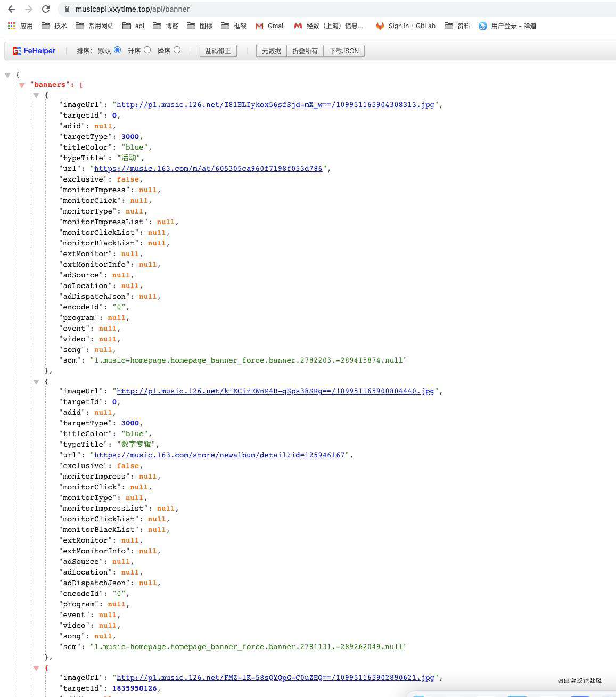616x697 pixels.
Task: Click the FeHelper logo
Action: [34, 51]
